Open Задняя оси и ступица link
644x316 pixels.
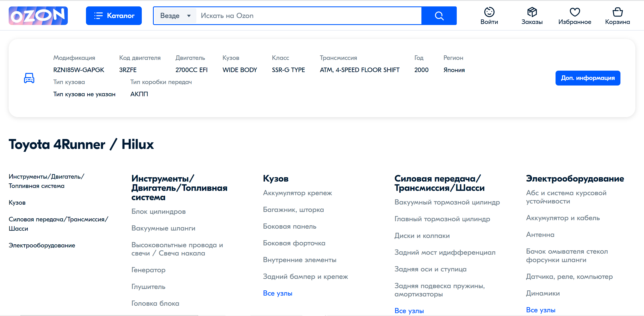430,269
